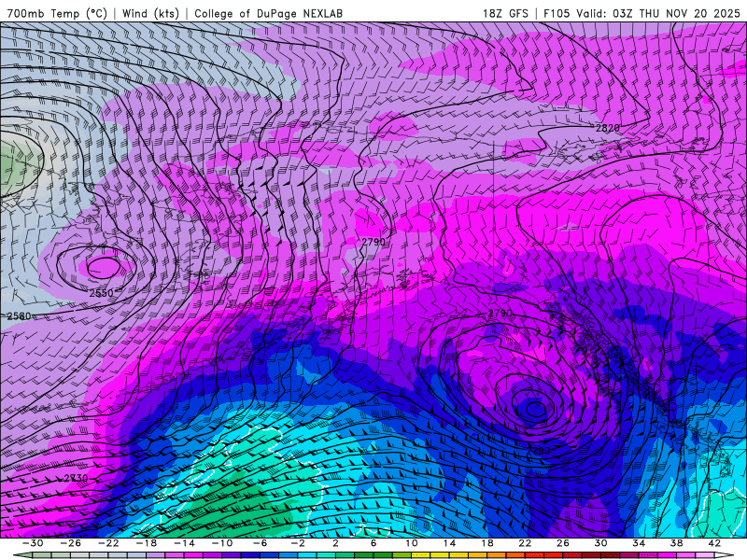Click the 2 colorbar tick label
The width and height of the screenshot is (747, 560).
coord(335,543)
